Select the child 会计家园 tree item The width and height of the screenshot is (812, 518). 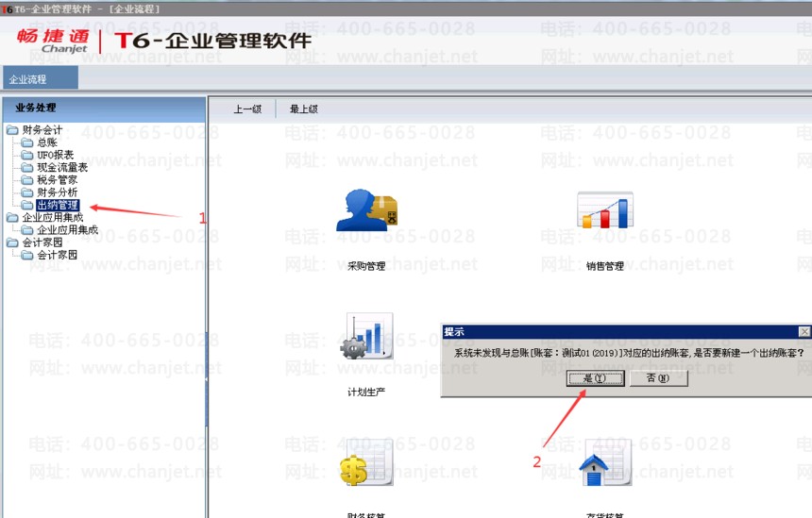tap(57, 255)
